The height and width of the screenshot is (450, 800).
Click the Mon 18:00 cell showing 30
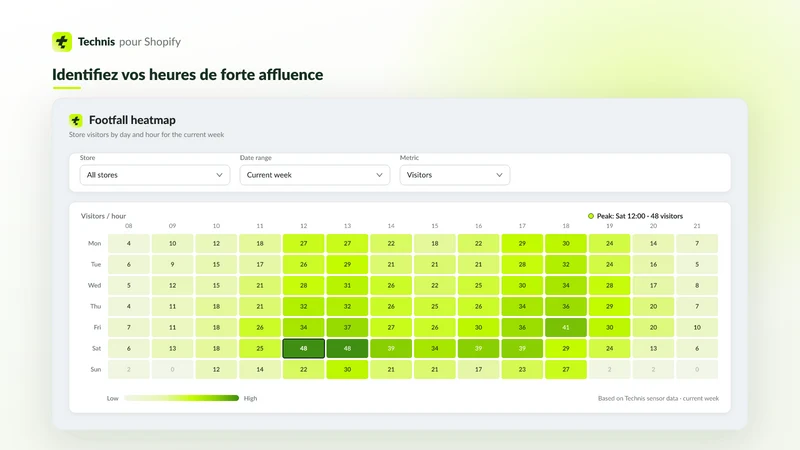(566, 243)
